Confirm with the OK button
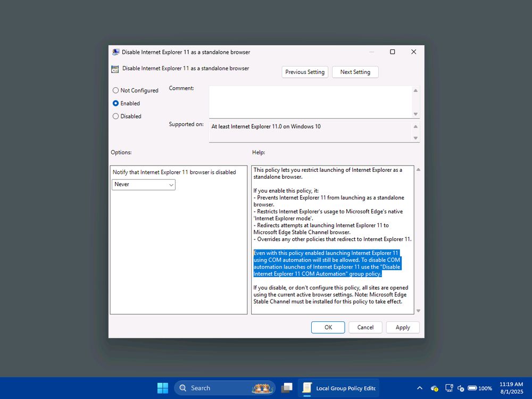 pos(328,327)
